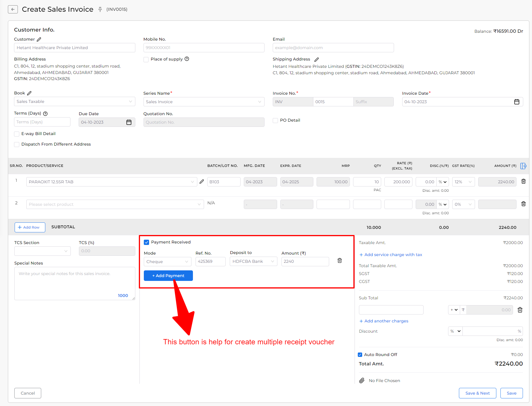This screenshot has width=532, height=406.
Task: Click the Save button
Action: coord(512,393)
